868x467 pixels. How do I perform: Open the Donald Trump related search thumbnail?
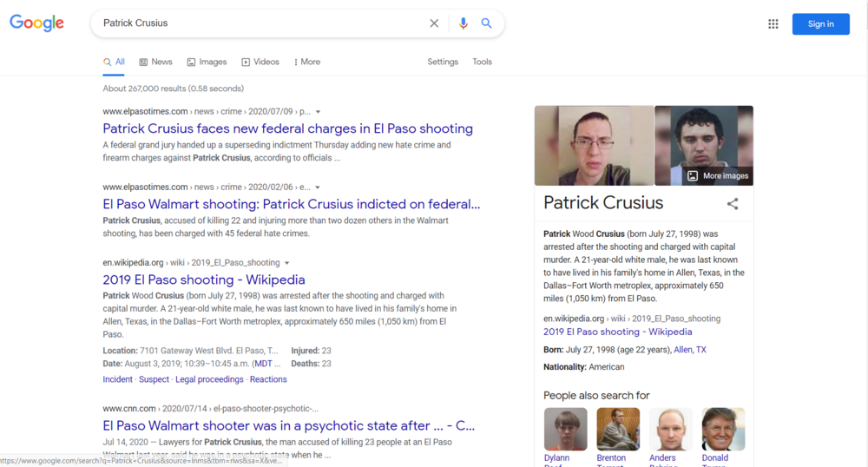pyautogui.click(x=723, y=430)
